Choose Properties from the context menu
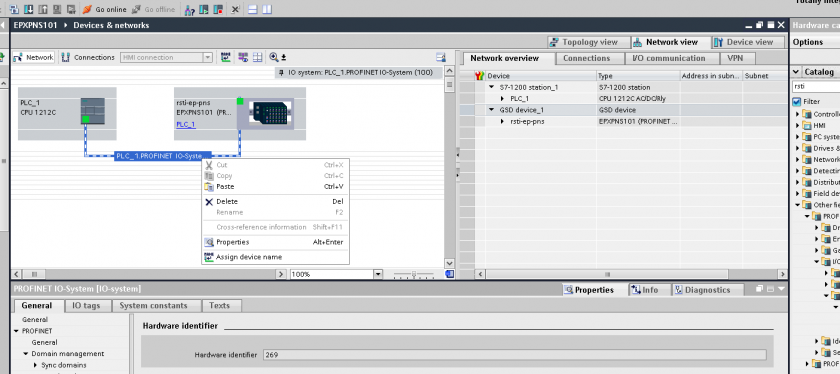The height and width of the screenshot is (374, 840). pyautogui.click(x=275, y=242)
